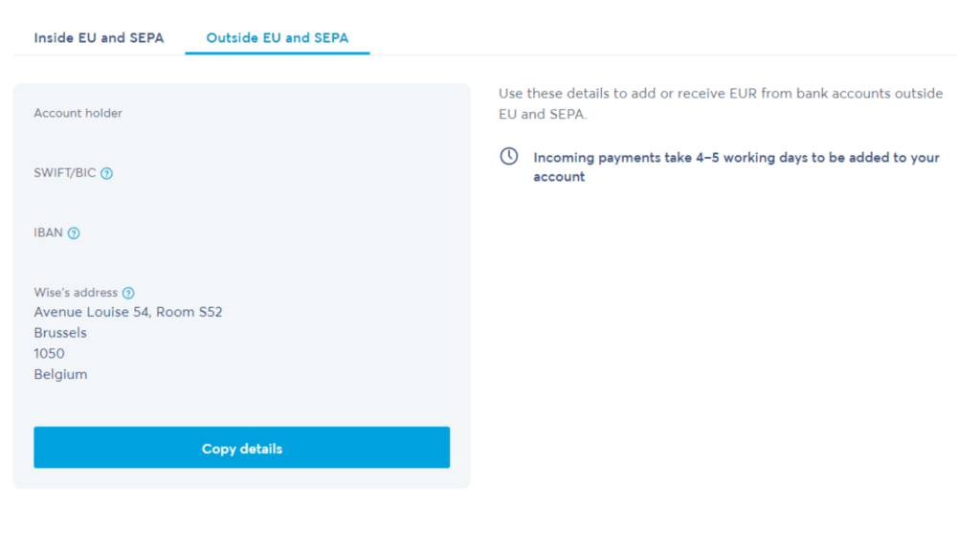Click the Copy details button
The width and height of the screenshot is (980, 551).
click(242, 448)
